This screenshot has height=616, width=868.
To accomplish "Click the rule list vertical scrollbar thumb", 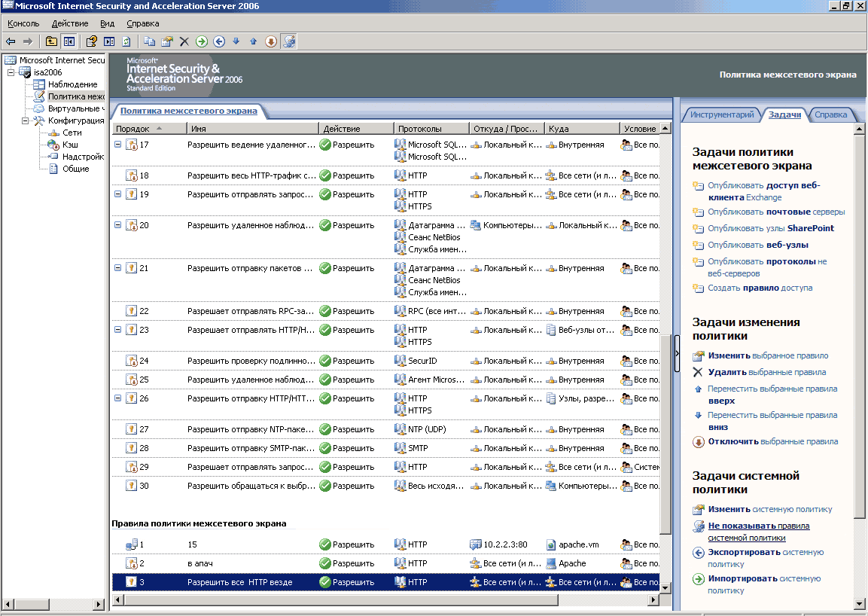I will pyautogui.click(x=665, y=435).
